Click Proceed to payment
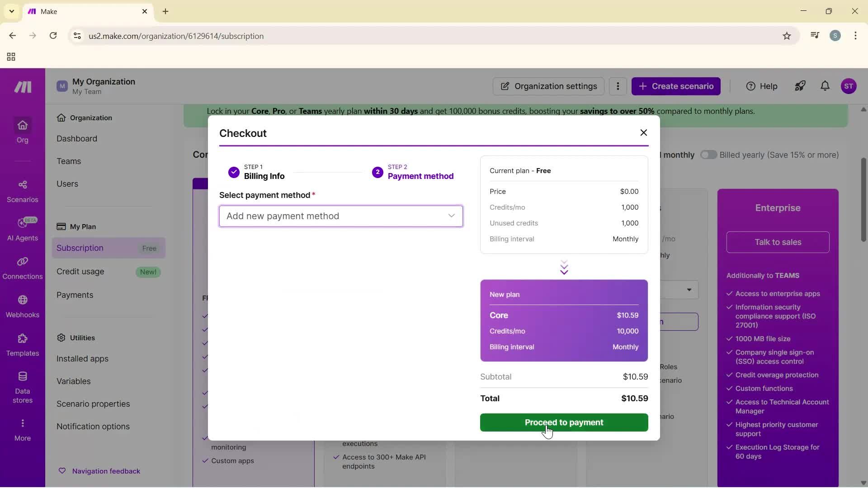 click(x=564, y=422)
